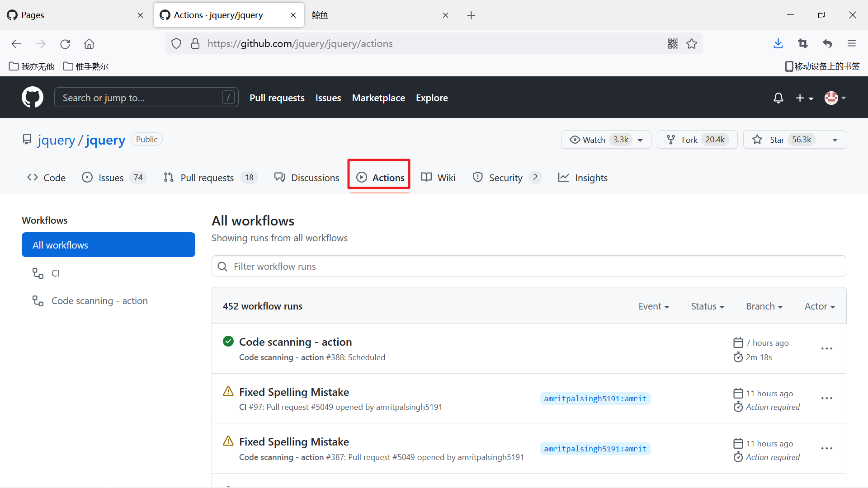Viewport: 868px width, 488px height.
Task: Open the Pull requests tab
Action: click(206, 178)
